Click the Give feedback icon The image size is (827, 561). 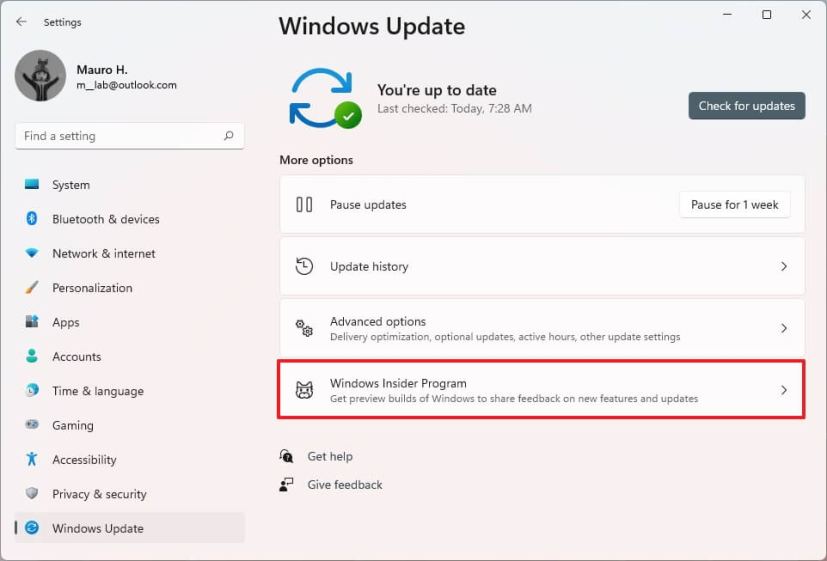286,485
